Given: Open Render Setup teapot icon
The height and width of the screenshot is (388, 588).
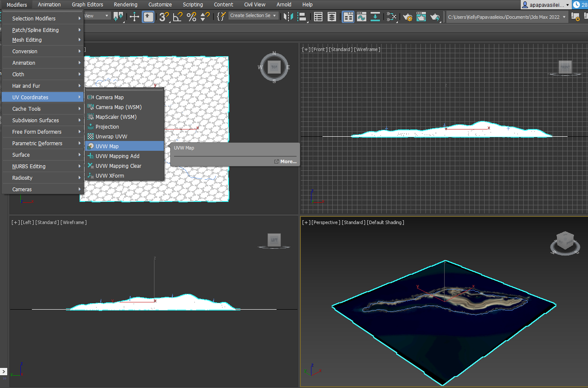Looking at the screenshot, I should pos(408,17).
